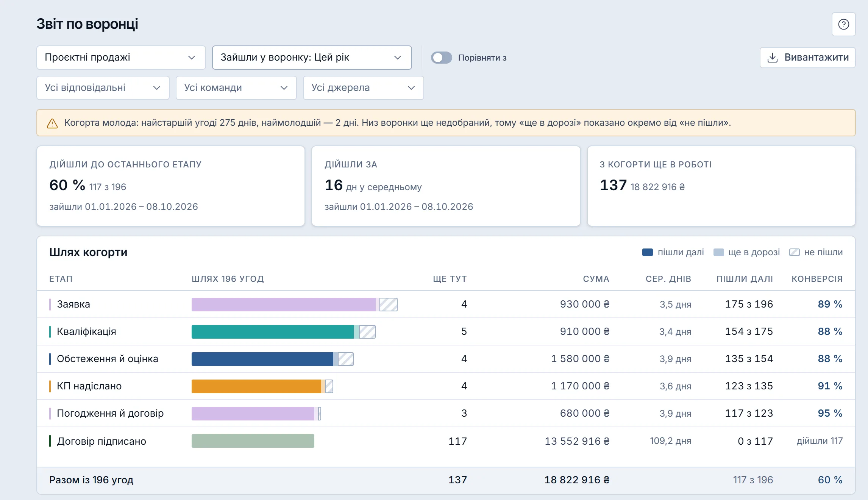This screenshot has height=500, width=868.
Task: Select the КП надіслано stage name
Action: [89, 386]
